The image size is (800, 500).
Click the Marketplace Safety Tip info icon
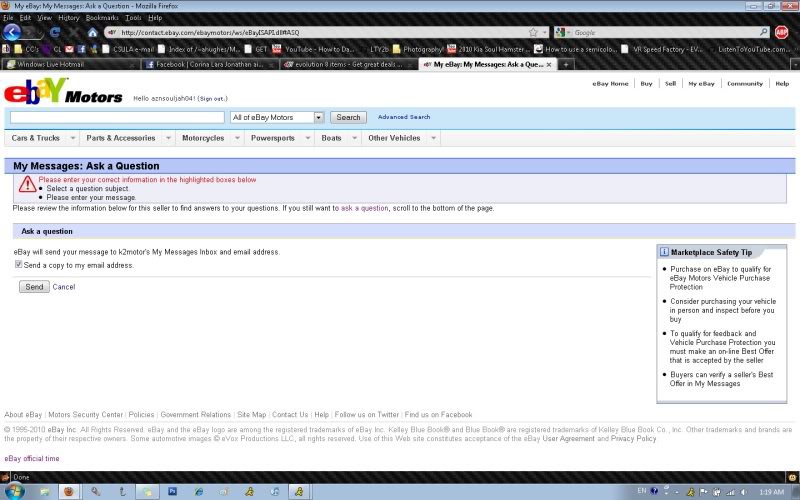point(664,252)
